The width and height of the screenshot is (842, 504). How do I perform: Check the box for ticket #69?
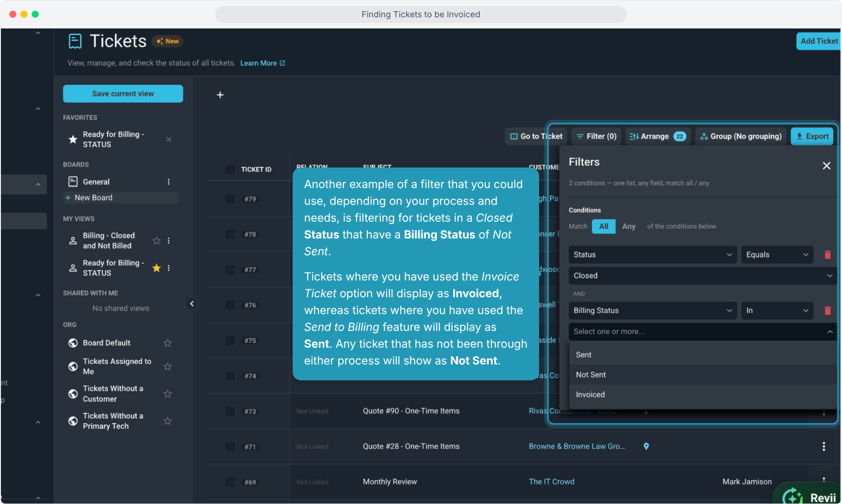point(230,482)
